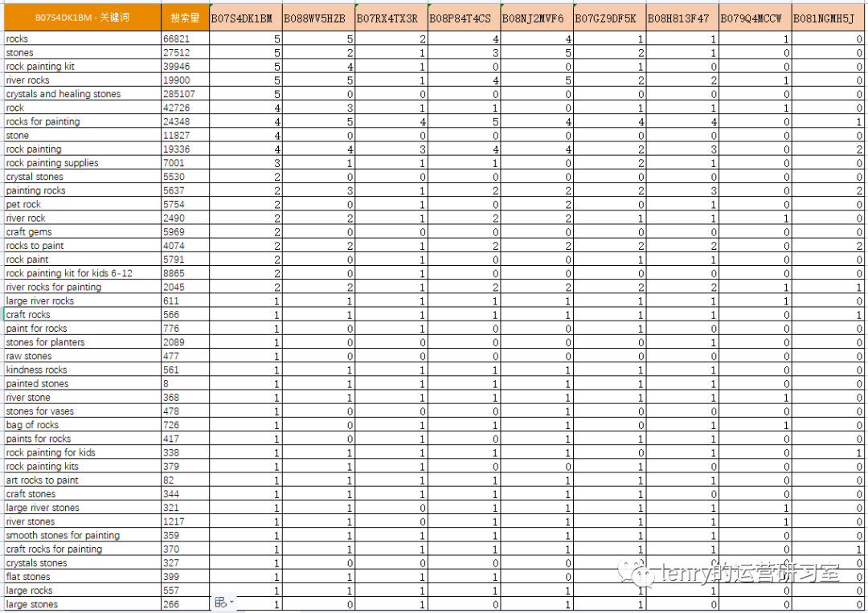868x613 pixels.
Task: Click the B079Q4MCCW column header
Action: coord(755,18)
